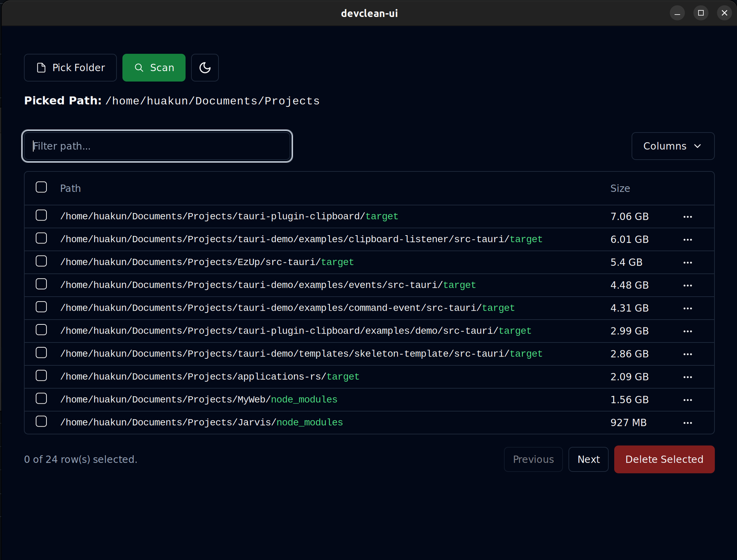Open actions menu for MyWeb node_modules row
The width and height of the screenshot is (737, 560).
[687, 400]
